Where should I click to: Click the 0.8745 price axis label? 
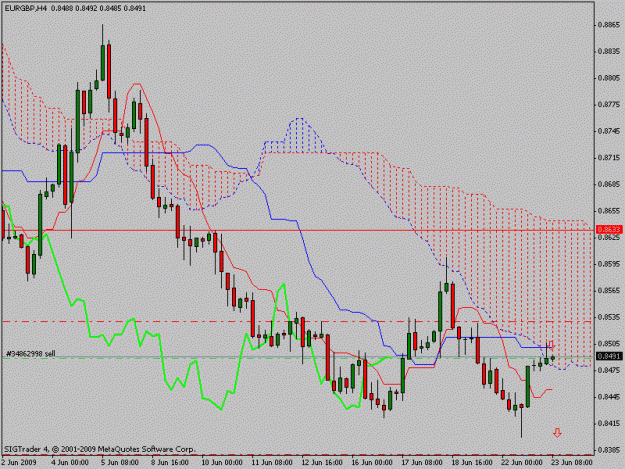[x=608, y=131]
